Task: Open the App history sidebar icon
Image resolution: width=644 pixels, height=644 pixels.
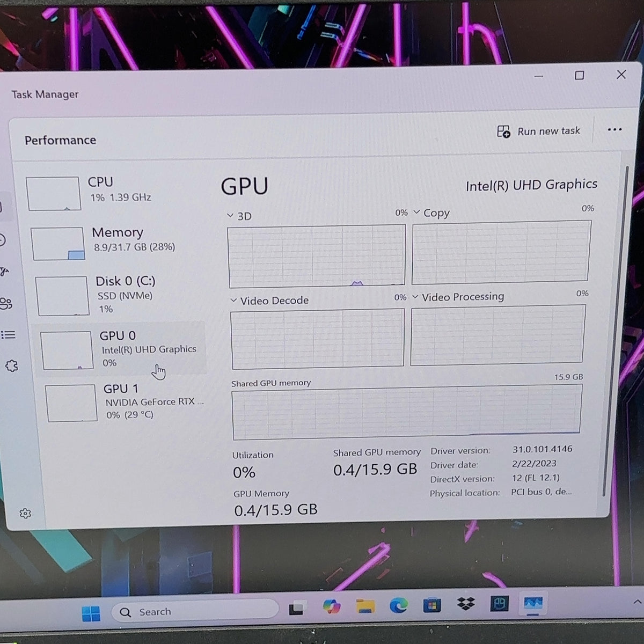Action: click(3, 239)
